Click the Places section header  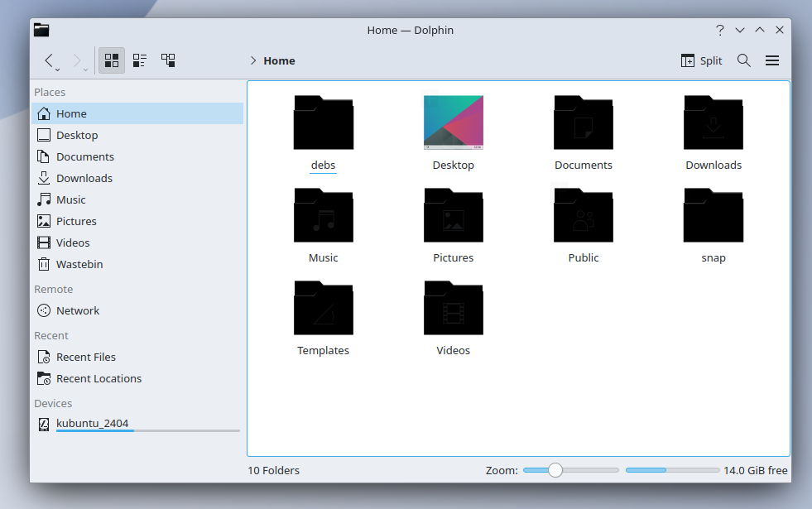tap(50, 92)
